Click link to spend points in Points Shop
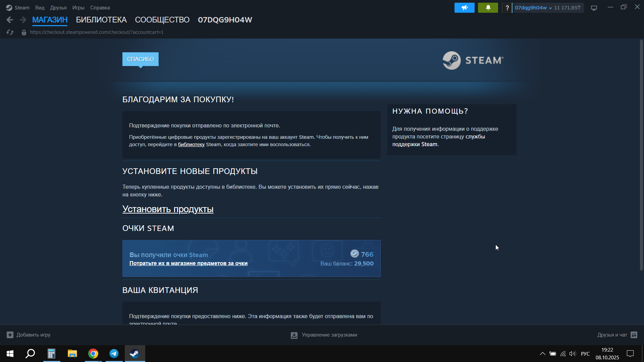The height and width of the screenshot is (362, 644). 188,263
